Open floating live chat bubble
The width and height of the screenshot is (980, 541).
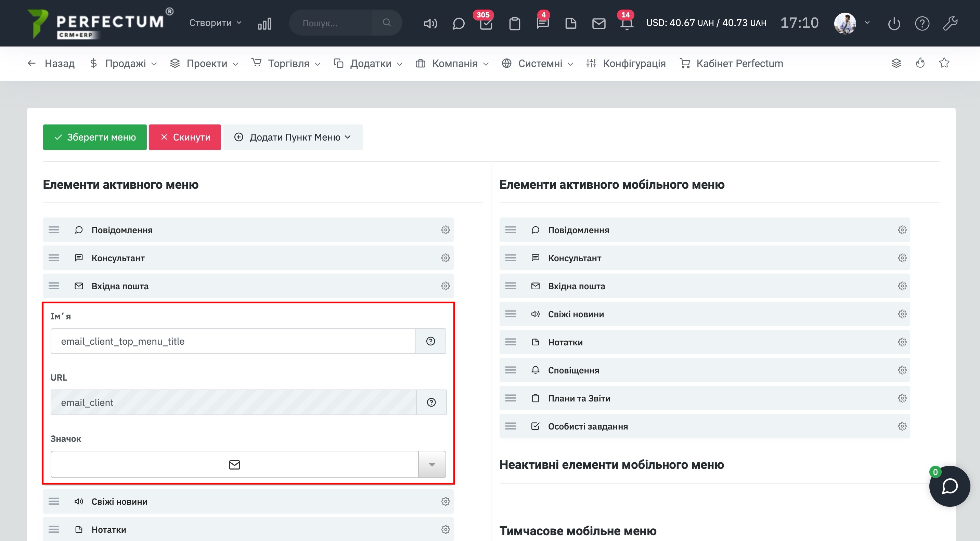tap(950, 486)
